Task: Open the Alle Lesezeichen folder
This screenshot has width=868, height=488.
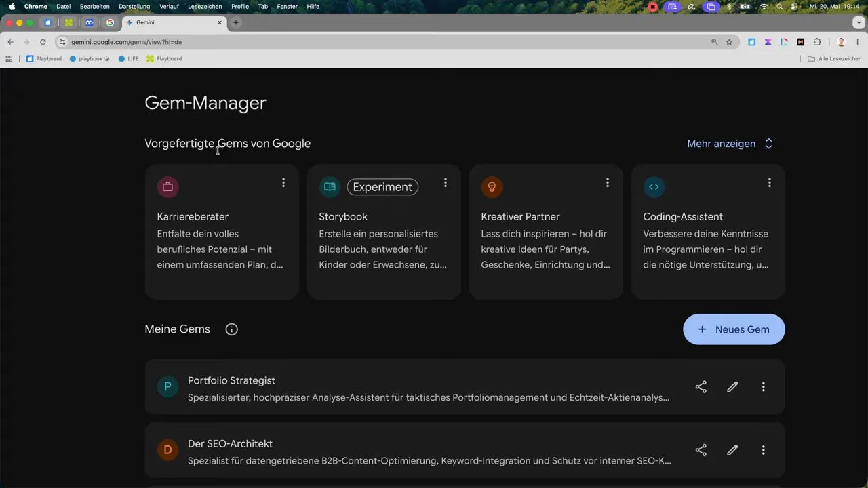Action: pyautogui.click(x=834, y=59)
